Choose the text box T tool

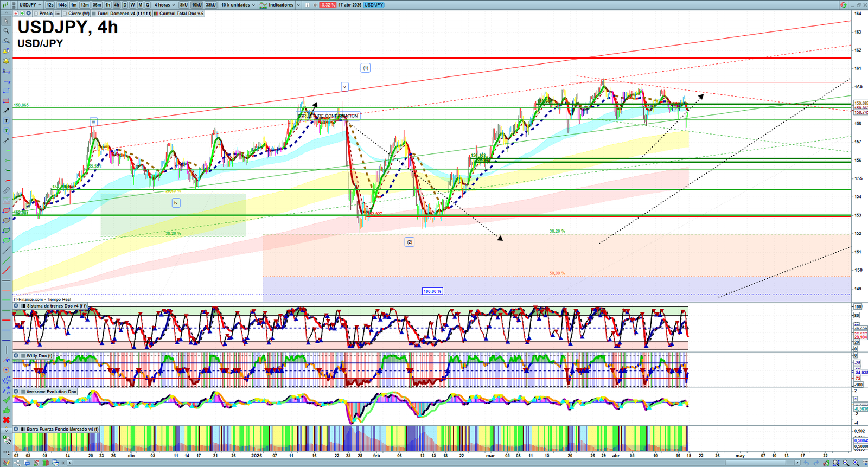7,120
